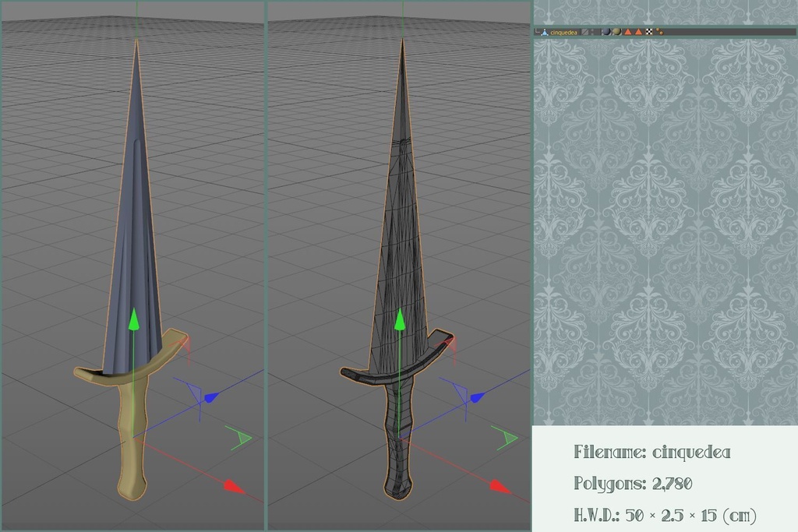Viewport: 798px width, 532px height.
Task: Click the blue Z-axis arrow in the wireframe viewport
Action: pyautogui.click(x=478, y=397)
